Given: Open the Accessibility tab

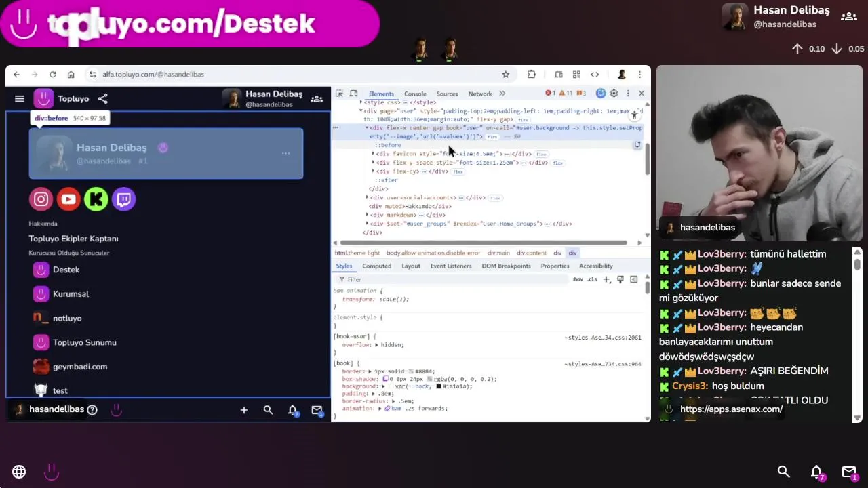Looking at the screenshot, I should click(595, 266).
